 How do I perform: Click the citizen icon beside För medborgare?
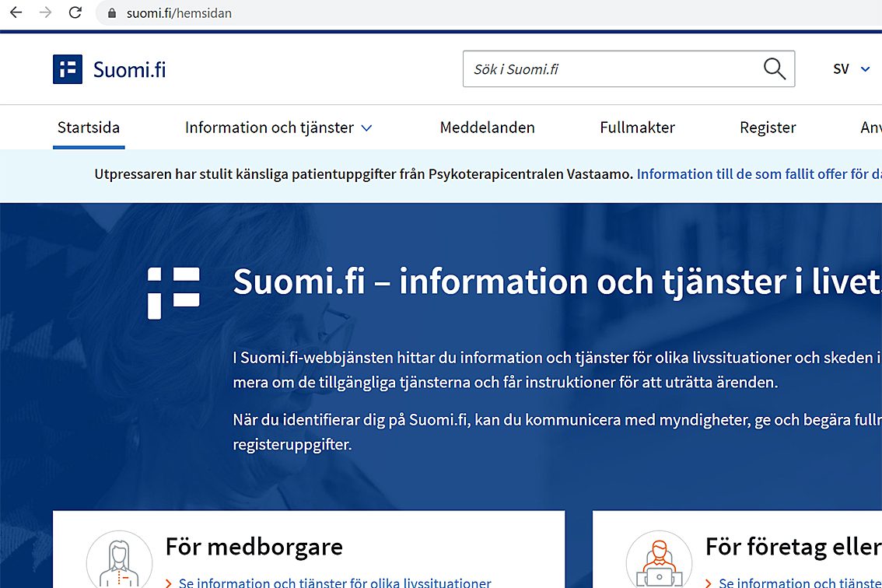tap(119, 560)
